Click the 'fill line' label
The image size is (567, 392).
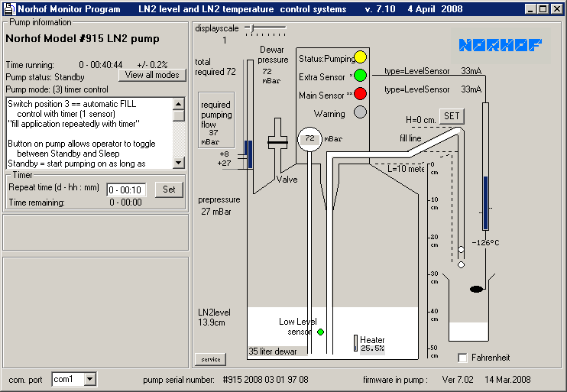pos(410,138)
